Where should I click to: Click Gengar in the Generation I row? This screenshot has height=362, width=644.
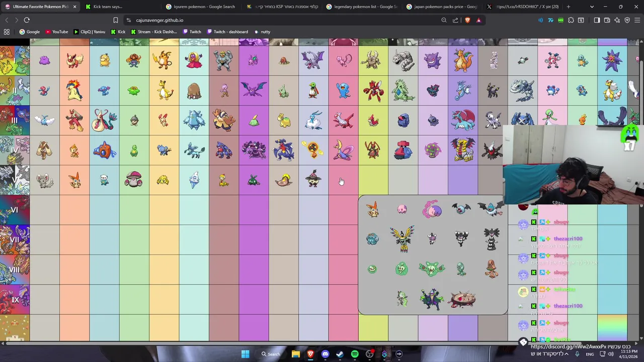433,61
